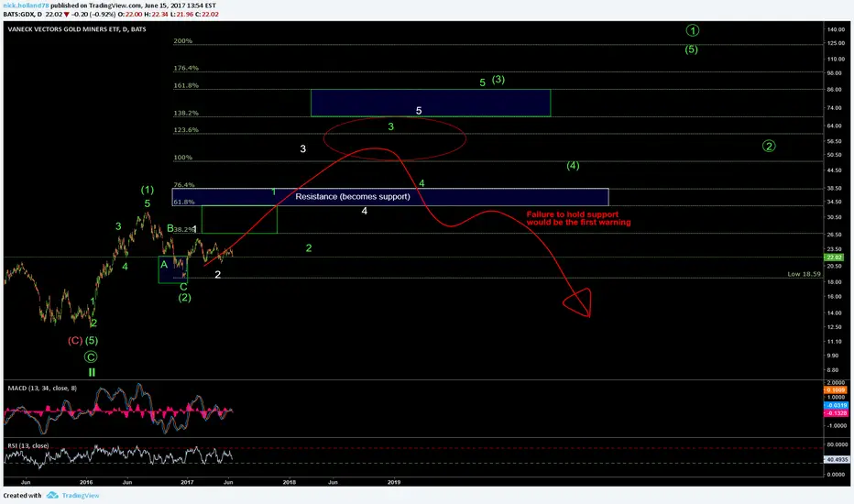Click the VANECK VECTORS GOLD MINERS ETF title
Screen dimensions: 854x504
[x=76, y=29]
